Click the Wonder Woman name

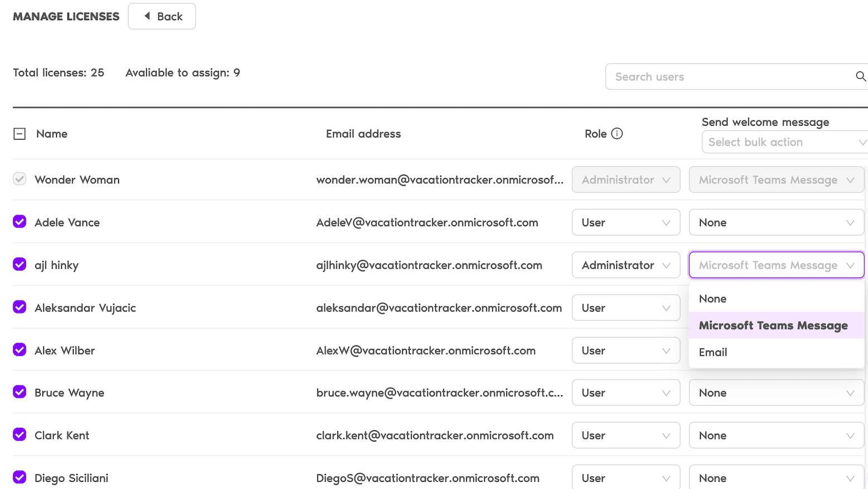click(x=77, y=180)
